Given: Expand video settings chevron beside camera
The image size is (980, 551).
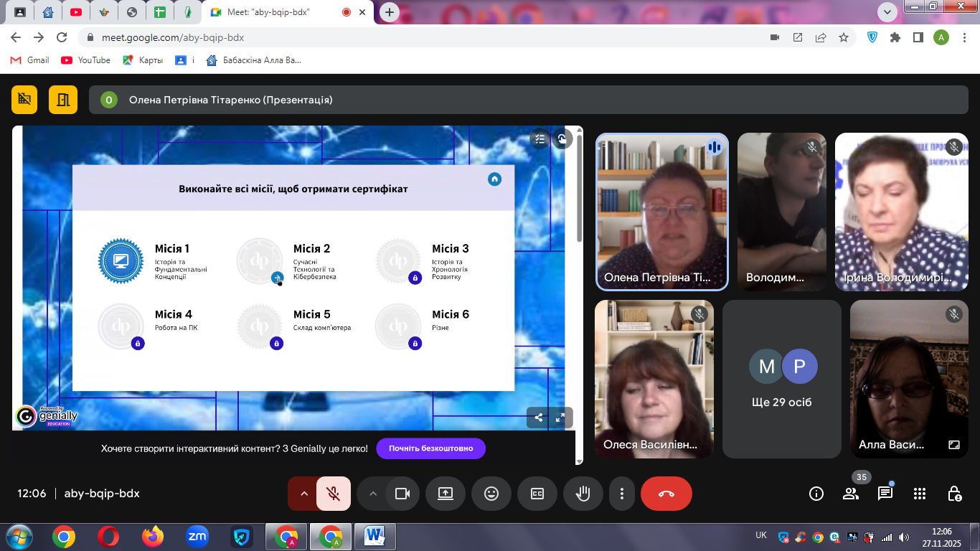Looking at the screenshot, I should (372, 494).
